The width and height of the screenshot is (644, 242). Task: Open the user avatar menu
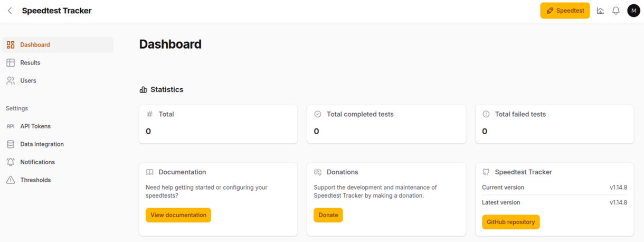[x=633, y=11]
